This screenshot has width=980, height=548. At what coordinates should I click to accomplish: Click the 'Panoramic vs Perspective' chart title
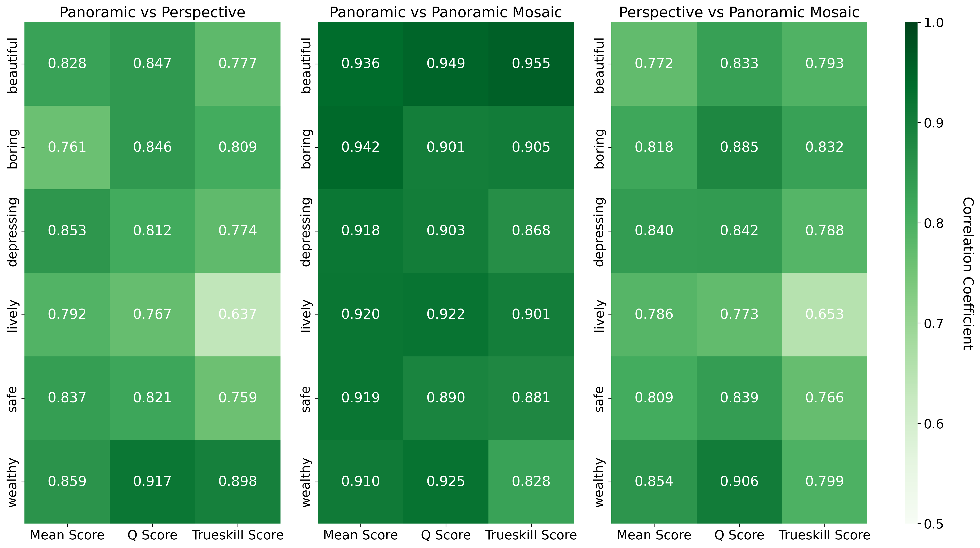(x=152, y=13)
